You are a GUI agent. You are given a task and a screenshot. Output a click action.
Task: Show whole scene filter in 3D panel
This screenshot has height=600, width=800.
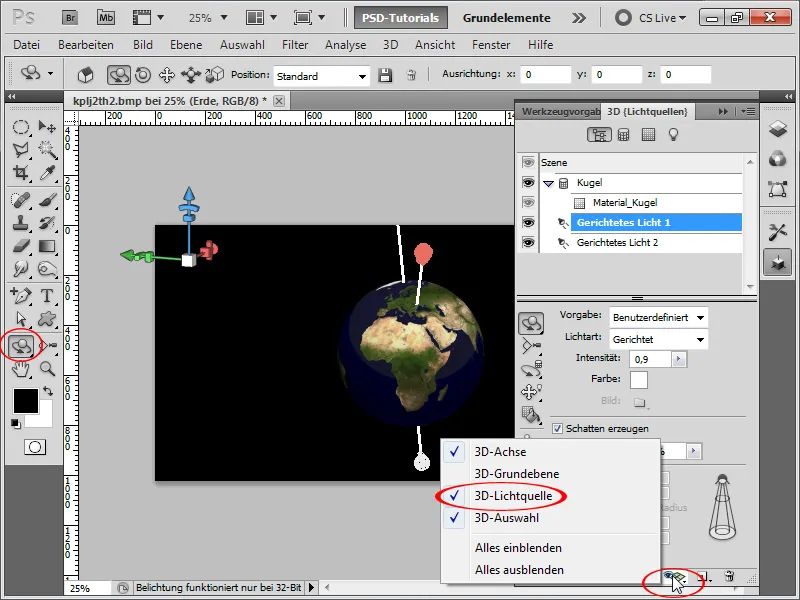(x=599, y=135)
